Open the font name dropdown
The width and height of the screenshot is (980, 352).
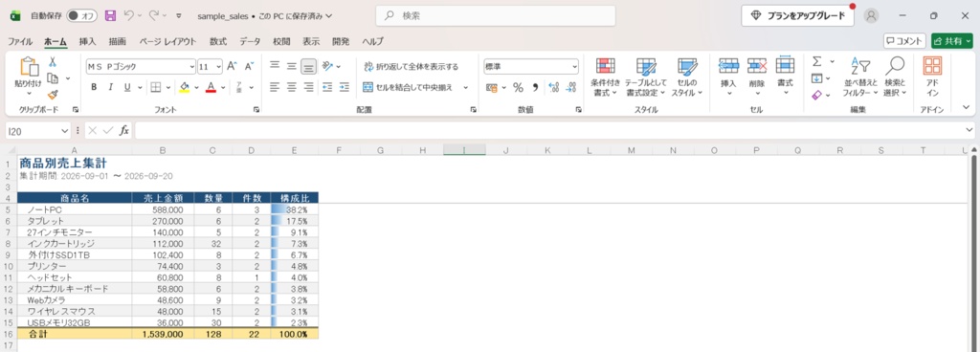coord(191,66)
